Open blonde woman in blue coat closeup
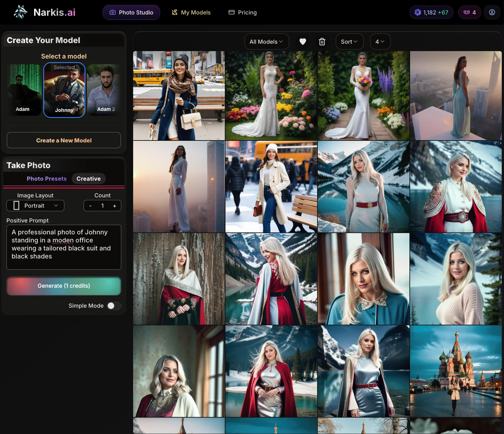This screenshot has height=434, width=504. (363, 279)
